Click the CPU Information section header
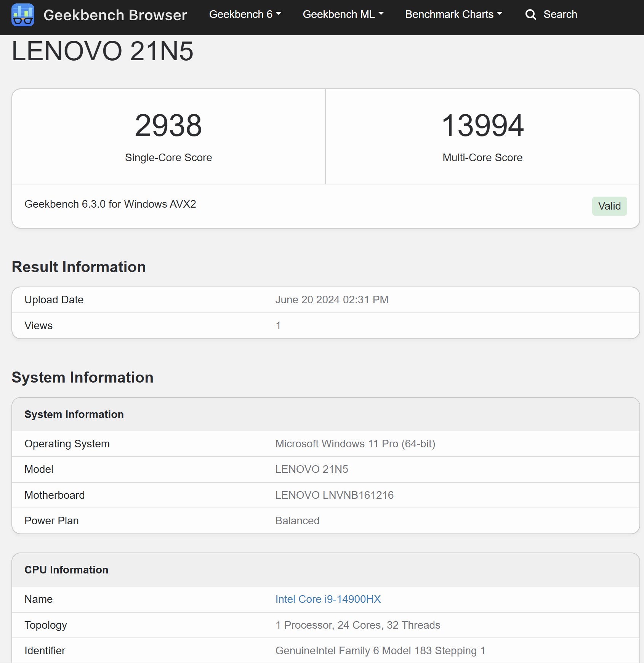644x663 pixels. pos(66,570)
